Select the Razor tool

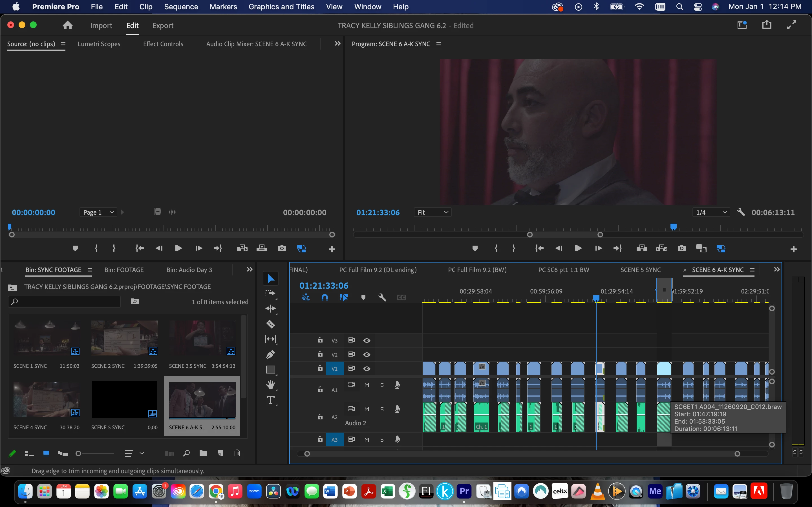point(270,324)
